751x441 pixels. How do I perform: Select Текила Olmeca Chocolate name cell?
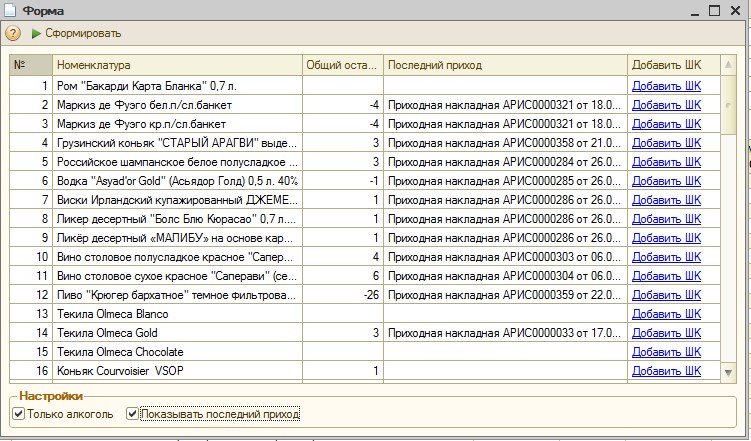pos(177,352)
